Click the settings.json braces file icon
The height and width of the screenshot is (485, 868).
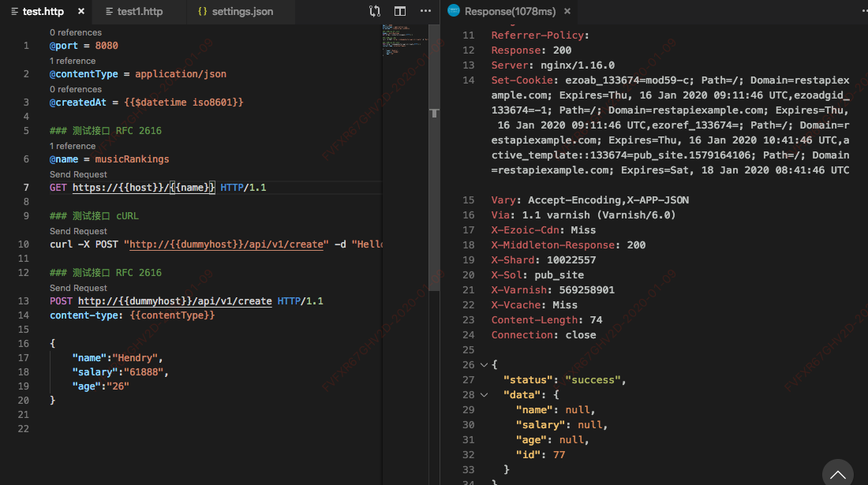[202, 12]
